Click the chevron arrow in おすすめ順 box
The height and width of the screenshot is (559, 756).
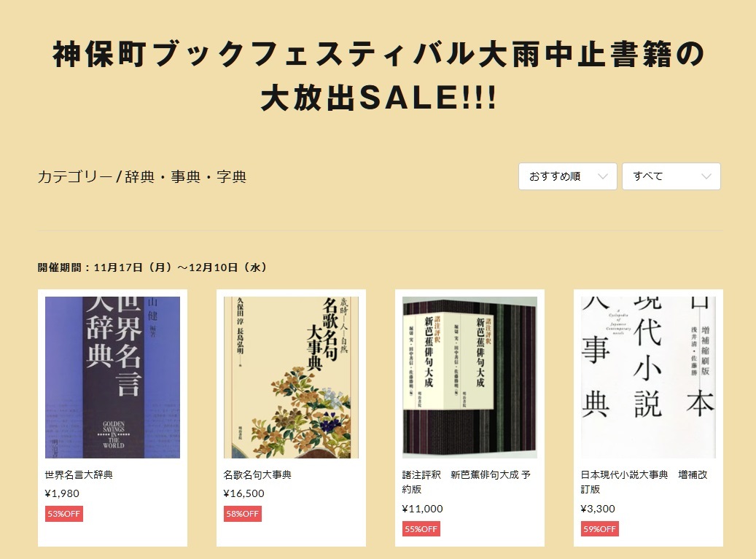coord(603,176)
